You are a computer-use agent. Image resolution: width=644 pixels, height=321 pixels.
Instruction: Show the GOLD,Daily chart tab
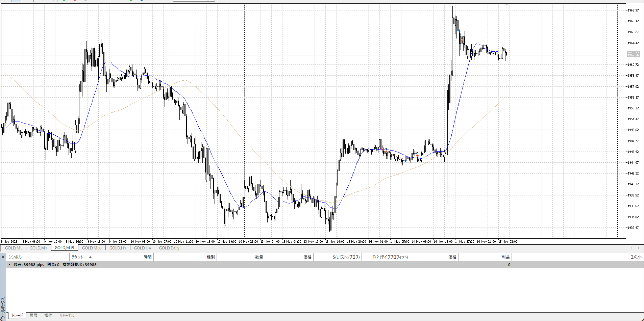[x=169, y=248]
